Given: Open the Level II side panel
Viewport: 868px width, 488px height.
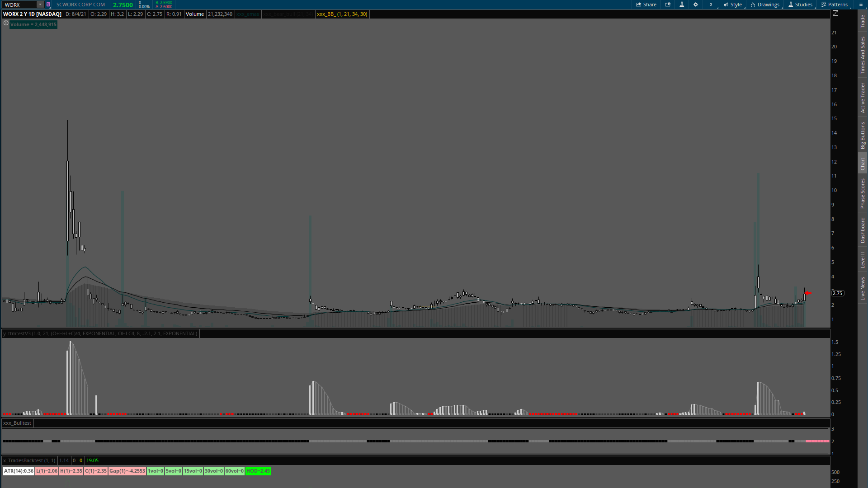Looking at the screenshot, I should [863, 260].
